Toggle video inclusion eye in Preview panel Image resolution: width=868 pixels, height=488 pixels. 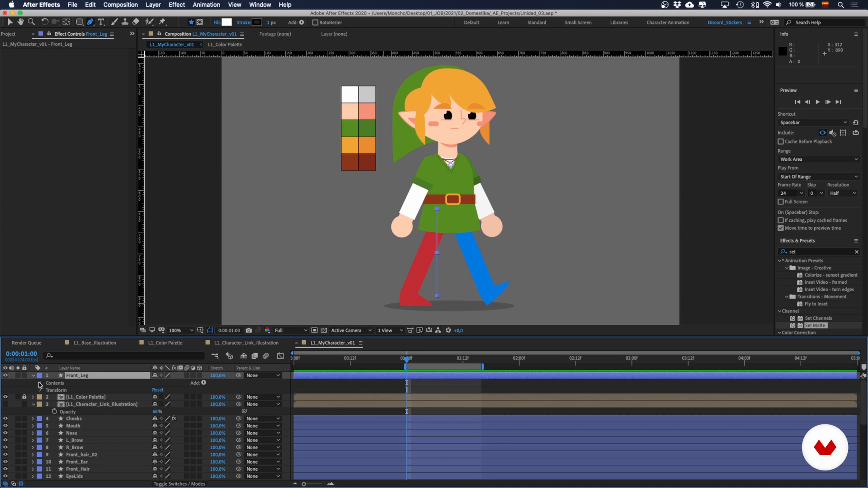823,133
